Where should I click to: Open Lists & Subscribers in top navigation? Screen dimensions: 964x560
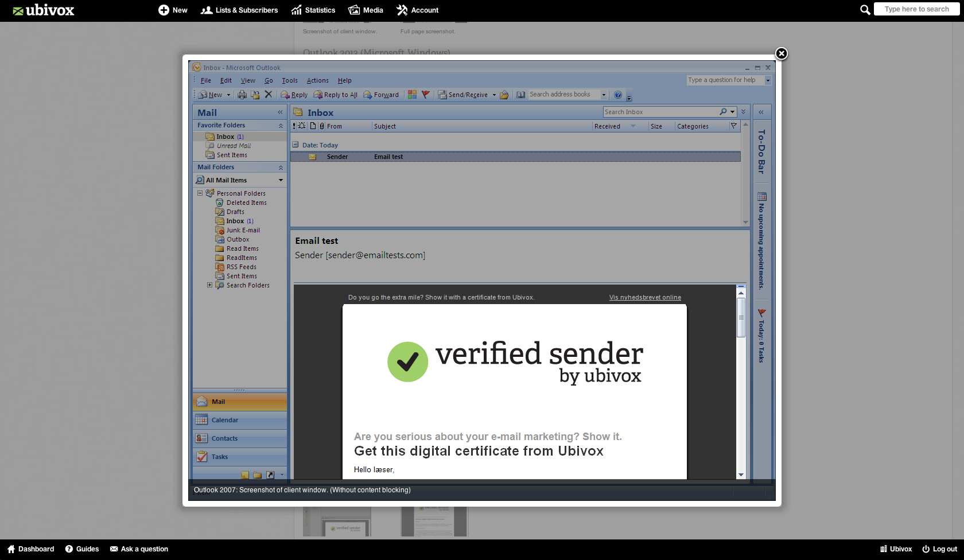[x=239, y=10]
